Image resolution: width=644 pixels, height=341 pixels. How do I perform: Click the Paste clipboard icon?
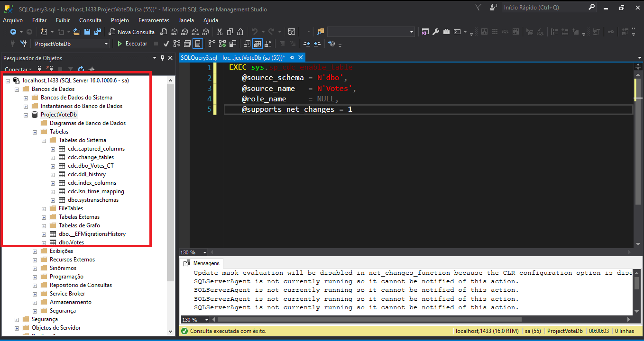click(x=240, y=32)
